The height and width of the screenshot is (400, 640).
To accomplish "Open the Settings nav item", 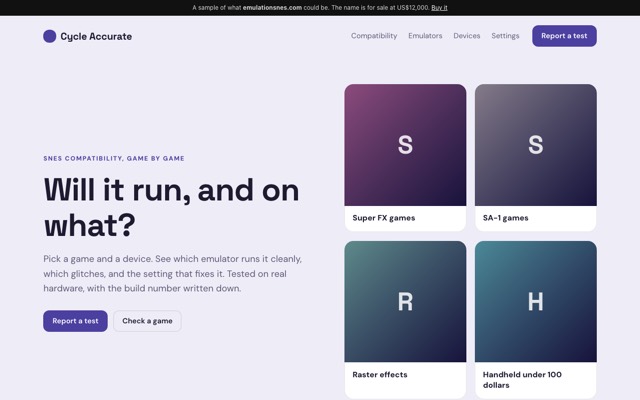I will 505,36.
